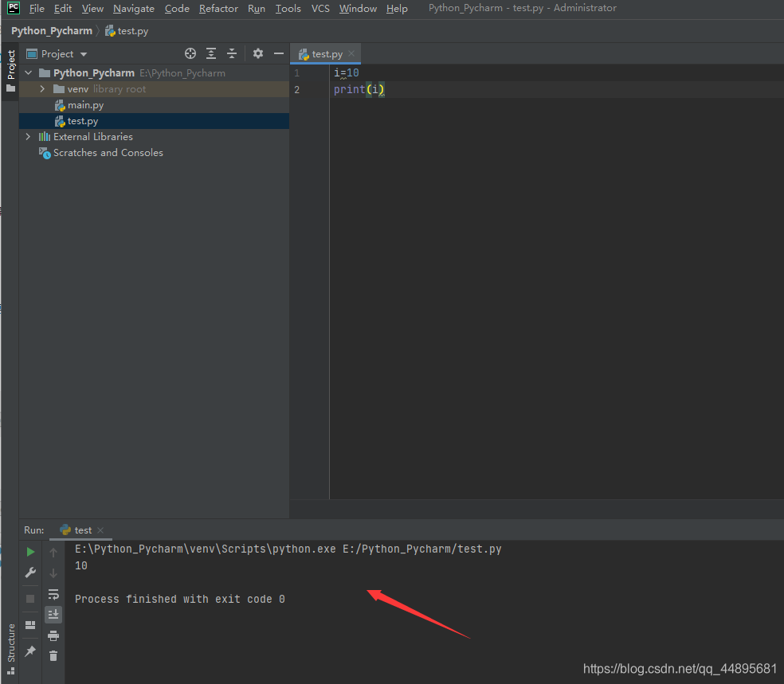Toggle Scroll to End in Run console
The image size is (784, 684).
pos(53,614)
